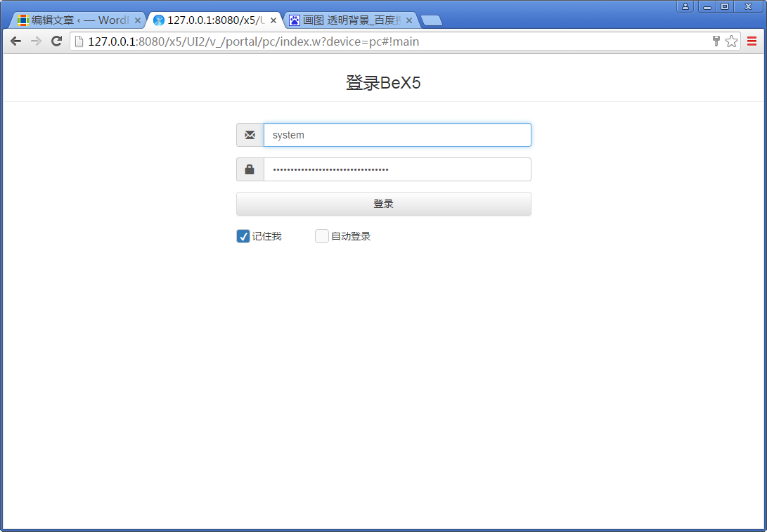Open a new browser tab
The height and width of the screenshot is (532, 767).
pos(431,20)
